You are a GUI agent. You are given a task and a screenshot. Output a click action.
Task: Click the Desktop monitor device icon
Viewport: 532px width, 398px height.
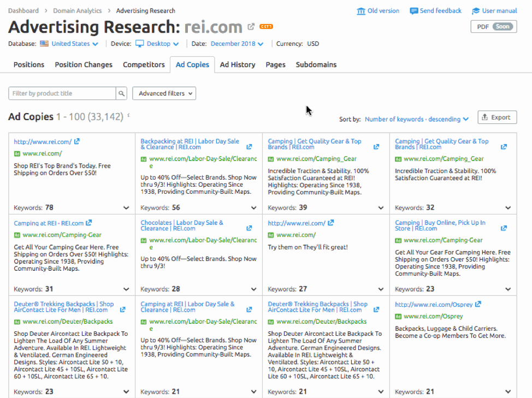click(x=139, y=44)
